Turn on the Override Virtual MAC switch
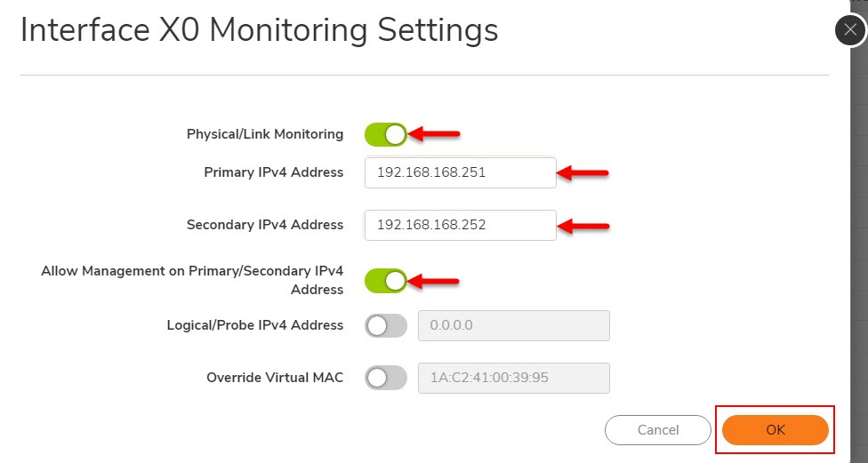 [386, 378]
